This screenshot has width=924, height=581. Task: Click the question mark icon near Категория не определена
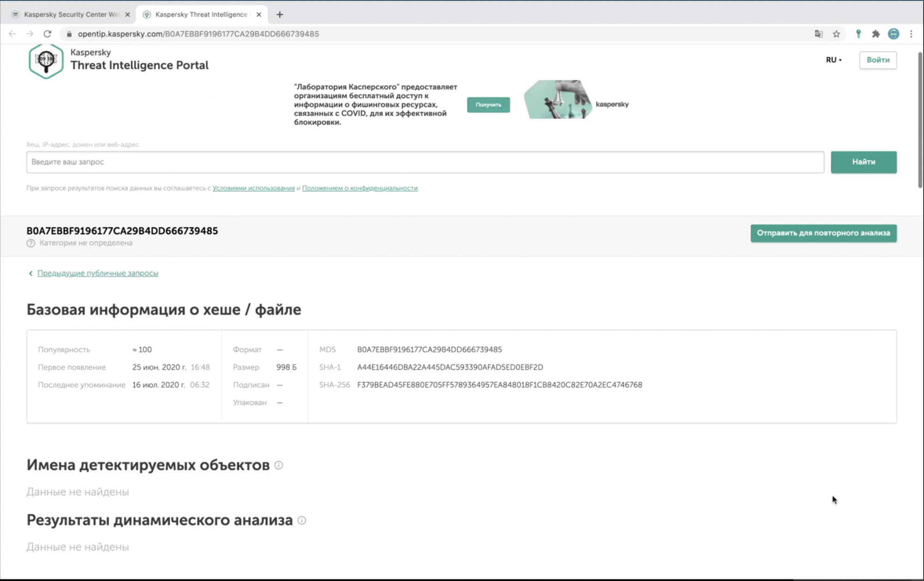pos(30,243)
